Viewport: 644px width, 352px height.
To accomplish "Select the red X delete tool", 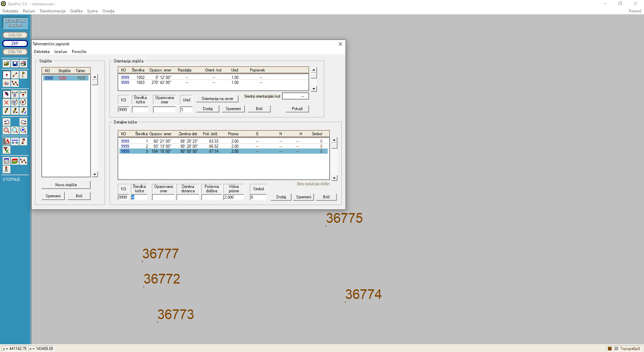I will [x=6, y=102].
